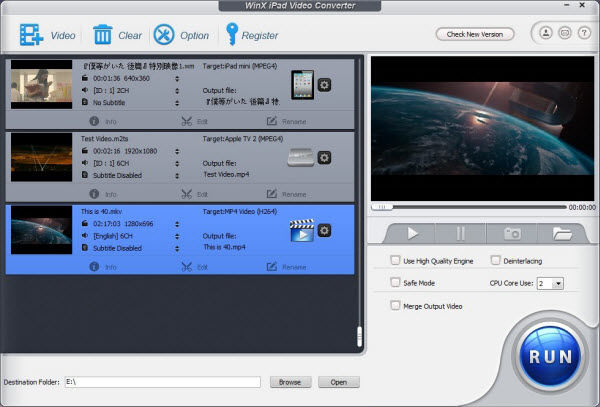The height and width of the screenshot is (407, 600).
Task: Click 'Target:MP4 Video (H264)' text
Action: pos(240,211)
